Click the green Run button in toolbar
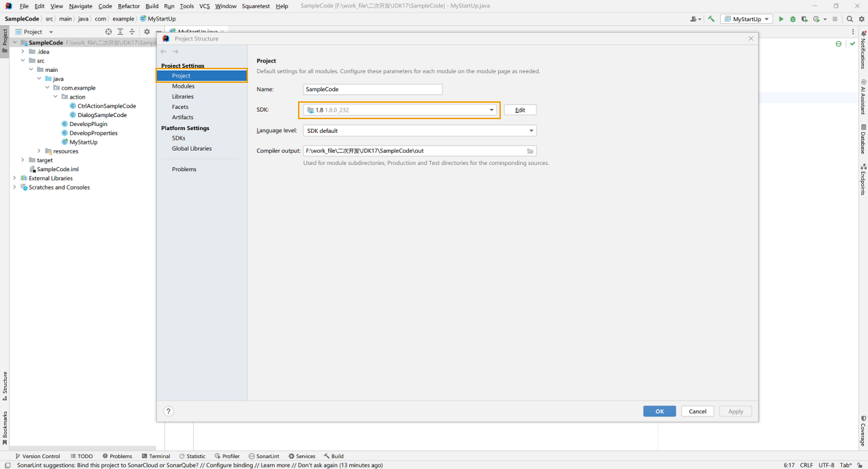Image resolution: width=868 pixels, height=469 pixels. pyautogui.click(x=781, y=19)
